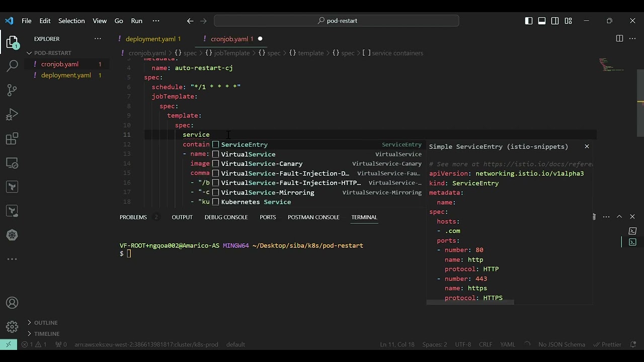Open the Explorer view in activity bar

pyautogui.click(x=12, y=42)
